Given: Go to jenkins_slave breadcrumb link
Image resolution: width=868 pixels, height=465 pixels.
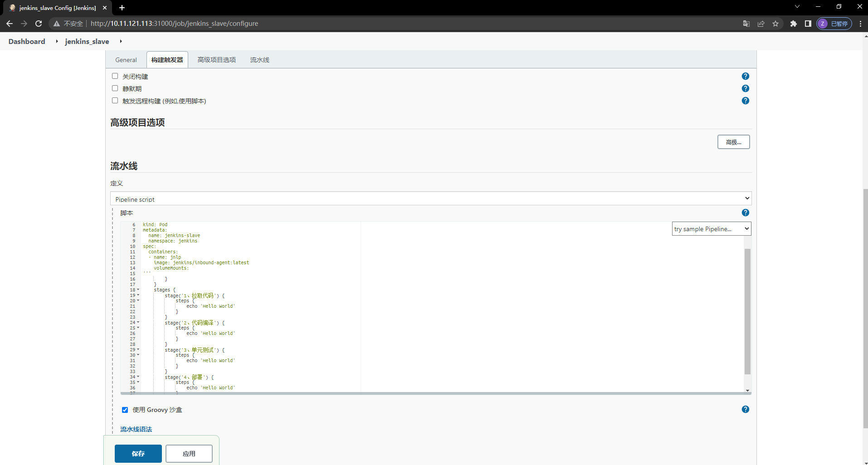Looking at the screenshot, I should 87,41.
